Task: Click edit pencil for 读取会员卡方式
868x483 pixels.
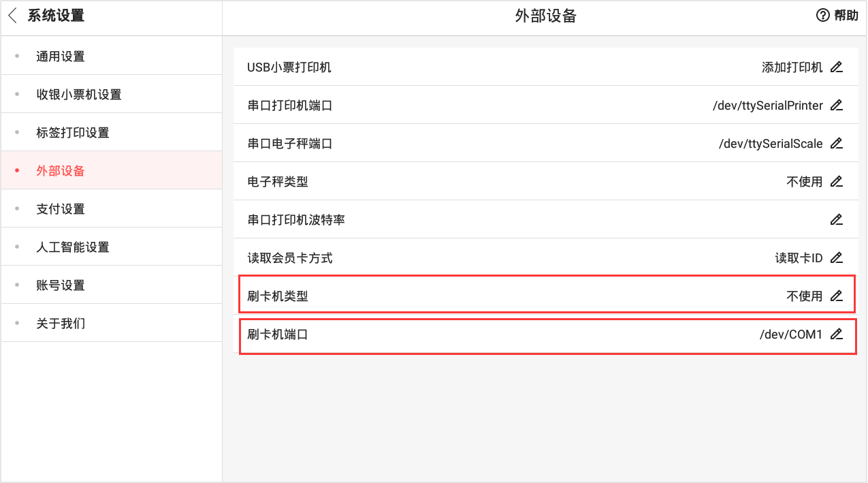Action: (x=837, y=258)
